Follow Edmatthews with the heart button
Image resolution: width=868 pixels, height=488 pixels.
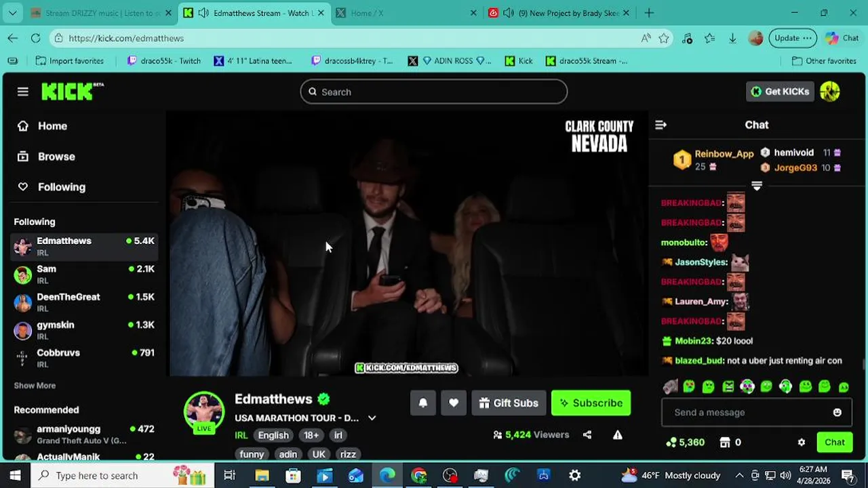(x=454, y=403)
